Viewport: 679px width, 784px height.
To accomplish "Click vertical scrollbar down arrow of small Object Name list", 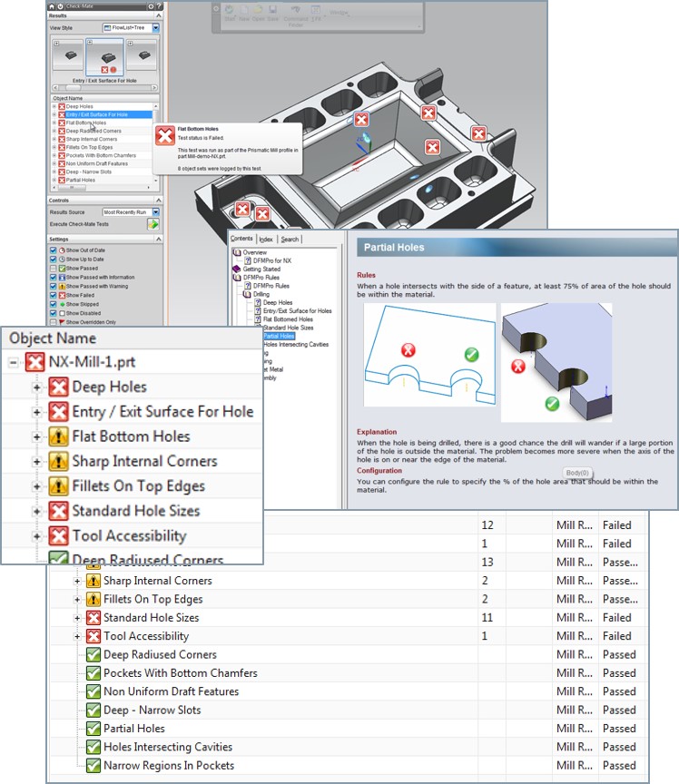I will point(155,180).
